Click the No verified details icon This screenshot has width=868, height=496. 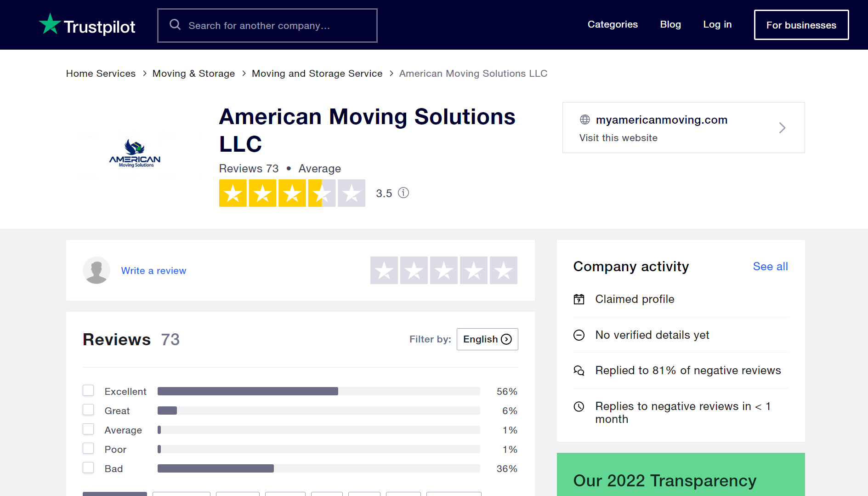point(579,336)
